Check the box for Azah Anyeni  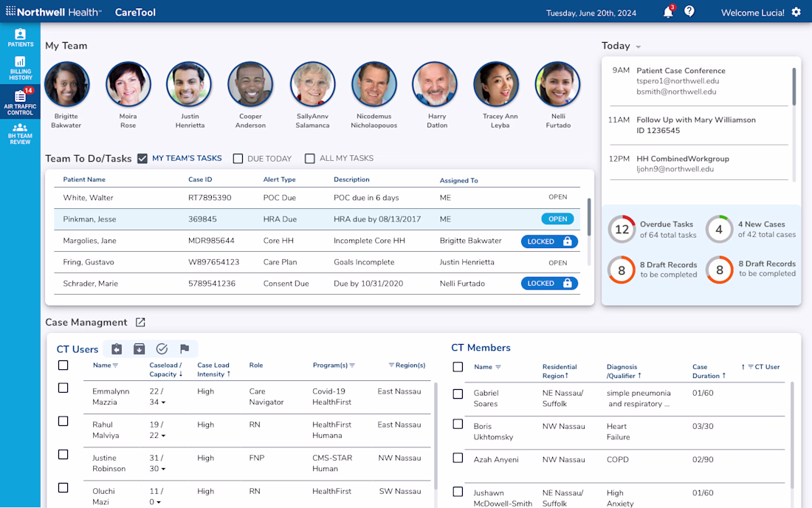(458, 458)
